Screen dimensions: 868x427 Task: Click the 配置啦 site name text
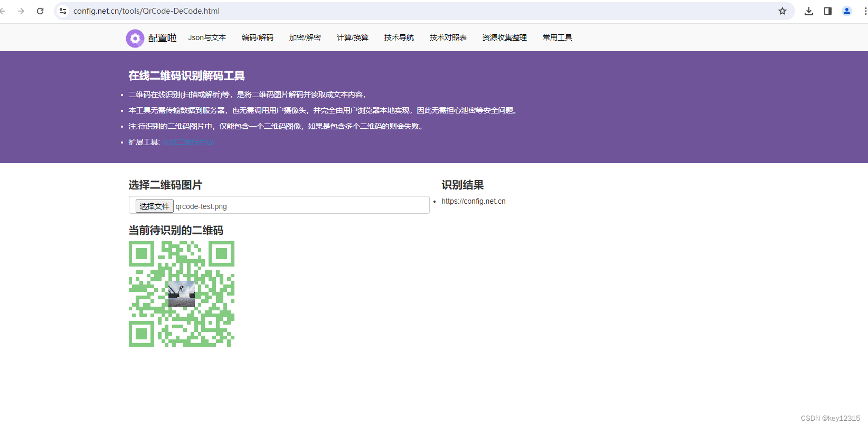click(162, 38)
